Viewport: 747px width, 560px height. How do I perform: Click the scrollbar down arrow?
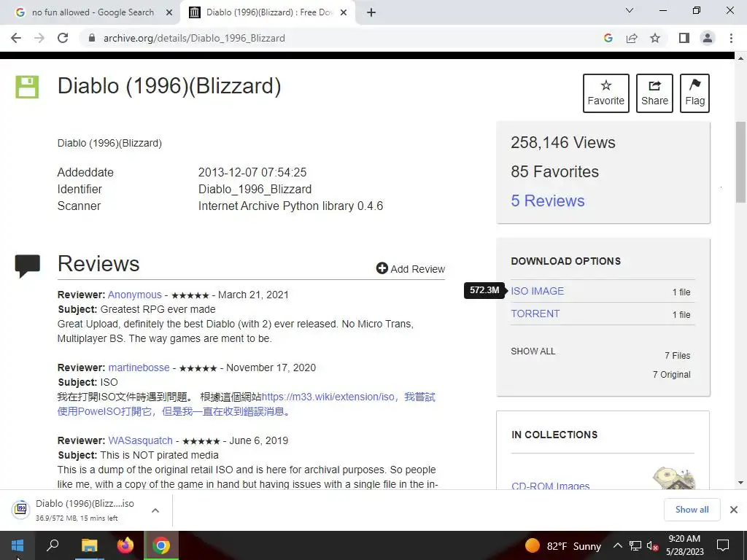(x=740, y=483)
